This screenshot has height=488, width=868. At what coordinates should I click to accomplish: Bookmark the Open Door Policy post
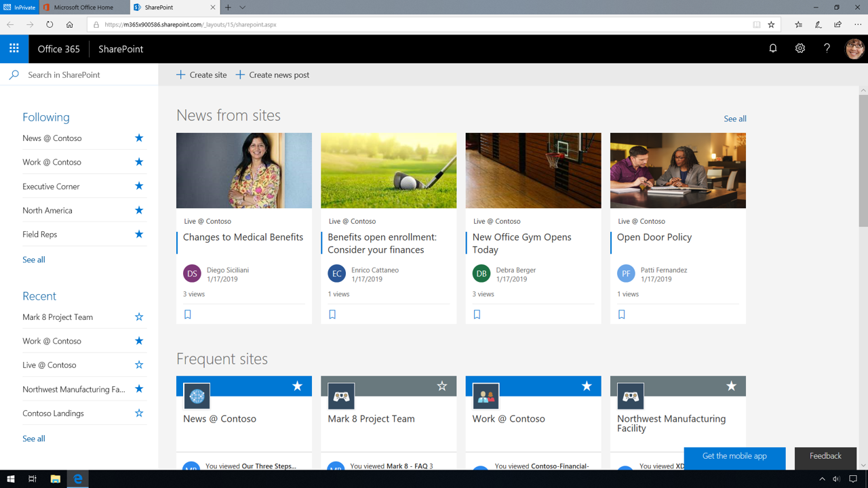tap(621, 314)
